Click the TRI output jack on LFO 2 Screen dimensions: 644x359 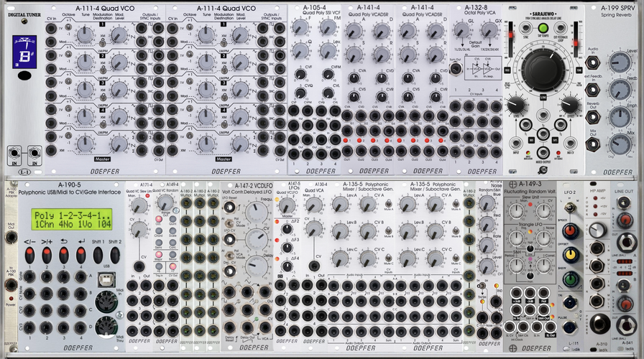(570, 304)
